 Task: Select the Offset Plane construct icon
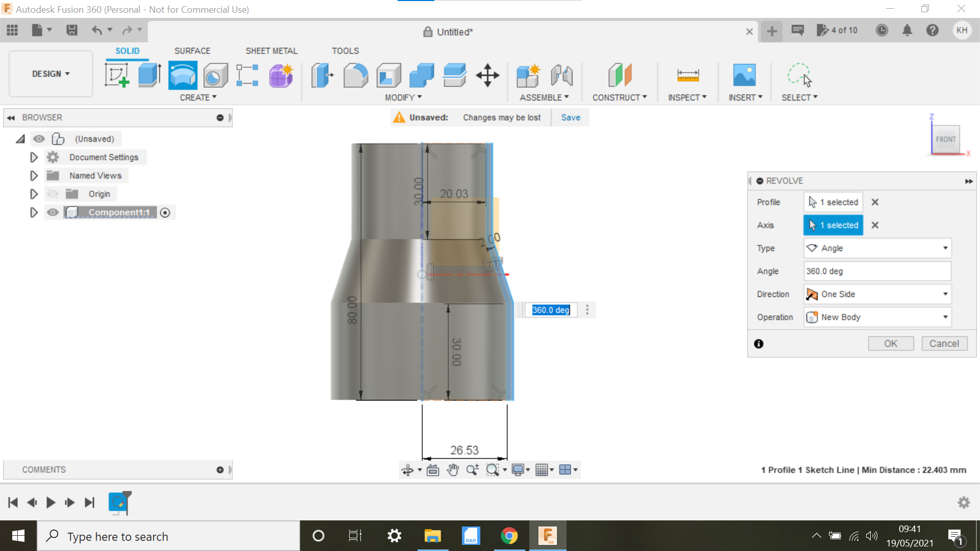(x=619, y=75)
